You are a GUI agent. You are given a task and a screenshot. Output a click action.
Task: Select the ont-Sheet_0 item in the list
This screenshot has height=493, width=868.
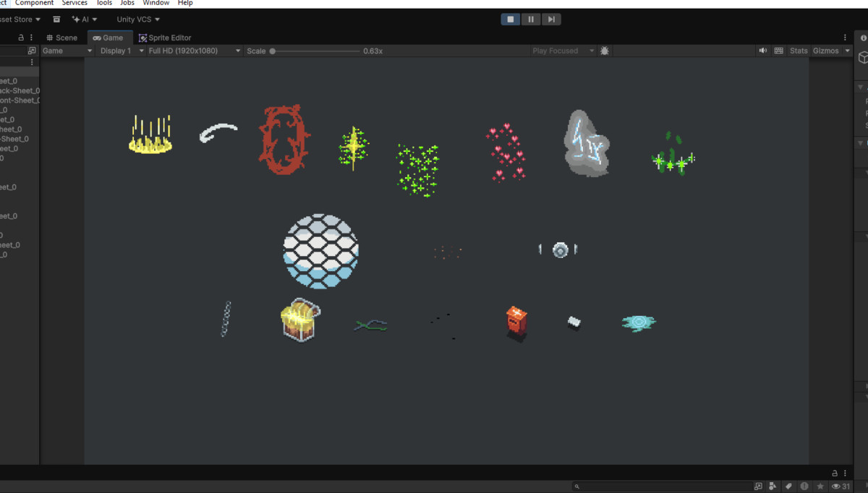tap(20, 100)
